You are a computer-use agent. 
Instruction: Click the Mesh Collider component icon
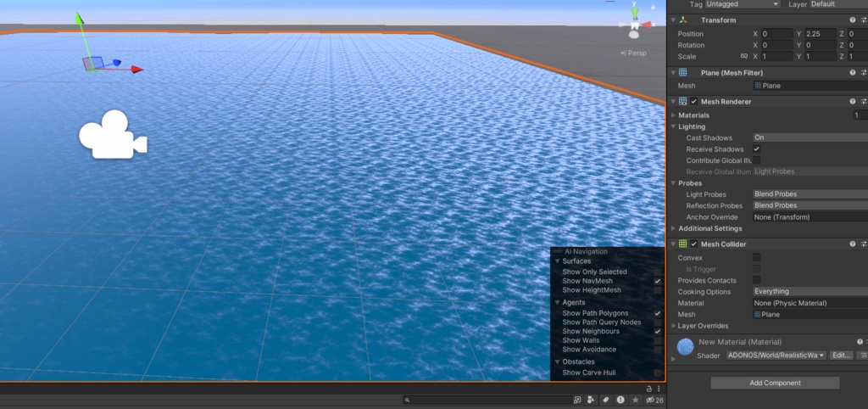click(x=683, y=244)
